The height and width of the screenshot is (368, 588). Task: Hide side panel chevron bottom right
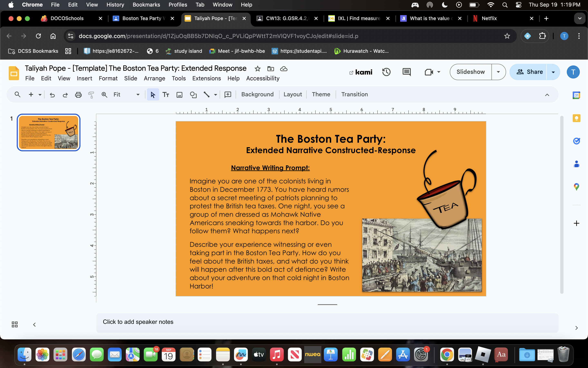576,328
